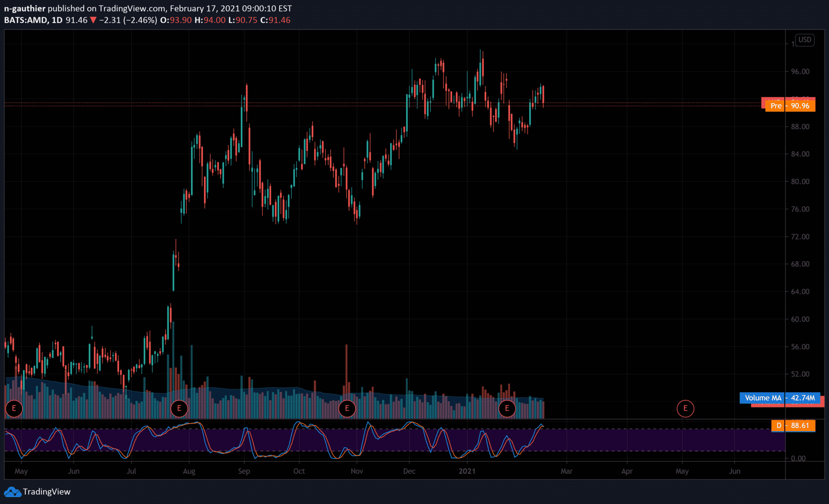
Task: Click the earnings marker before November
Action: pyautogui.click(x=347, y=409)
